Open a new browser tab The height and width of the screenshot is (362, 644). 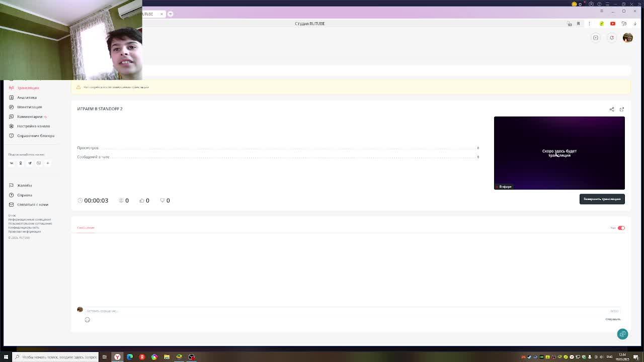pyautogui.click(x=171, y=14)
